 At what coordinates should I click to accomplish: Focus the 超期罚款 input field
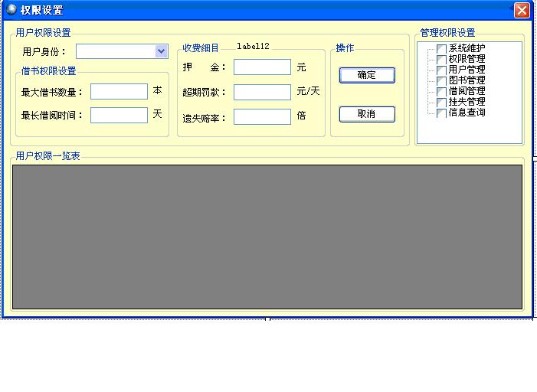point(262,92)
